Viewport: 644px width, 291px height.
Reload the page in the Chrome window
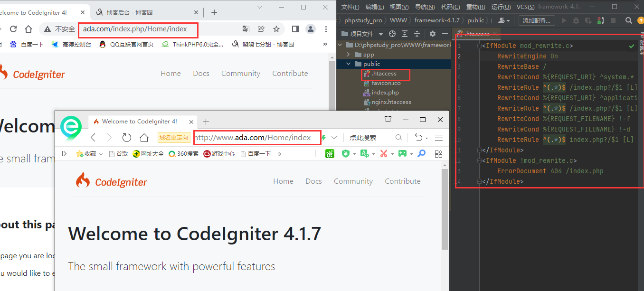[x=13, y=29]
